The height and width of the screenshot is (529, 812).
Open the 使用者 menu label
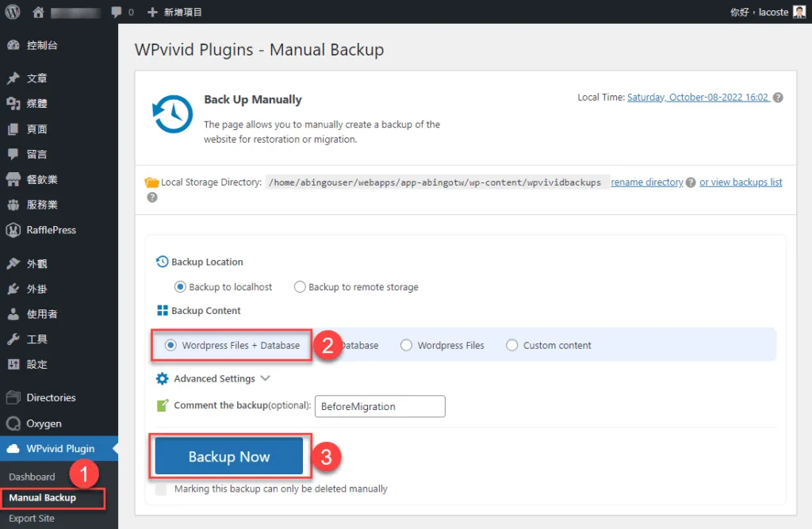(42, 314)
